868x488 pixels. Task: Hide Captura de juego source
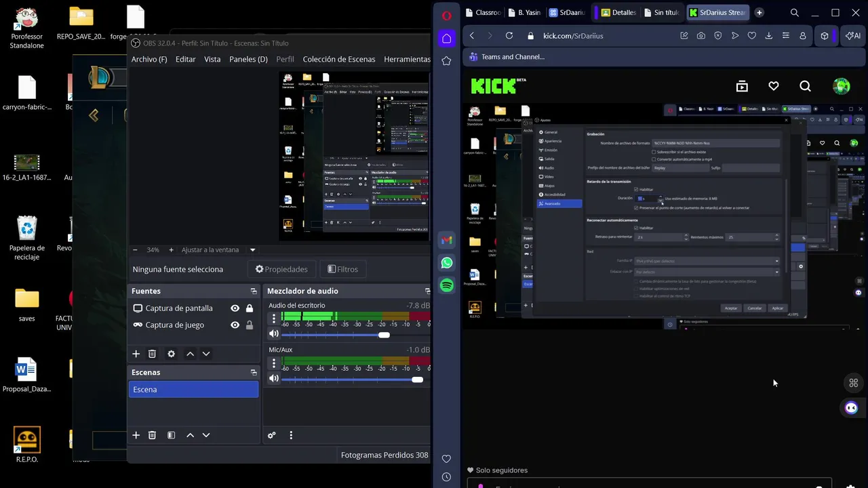pos(235,325)
